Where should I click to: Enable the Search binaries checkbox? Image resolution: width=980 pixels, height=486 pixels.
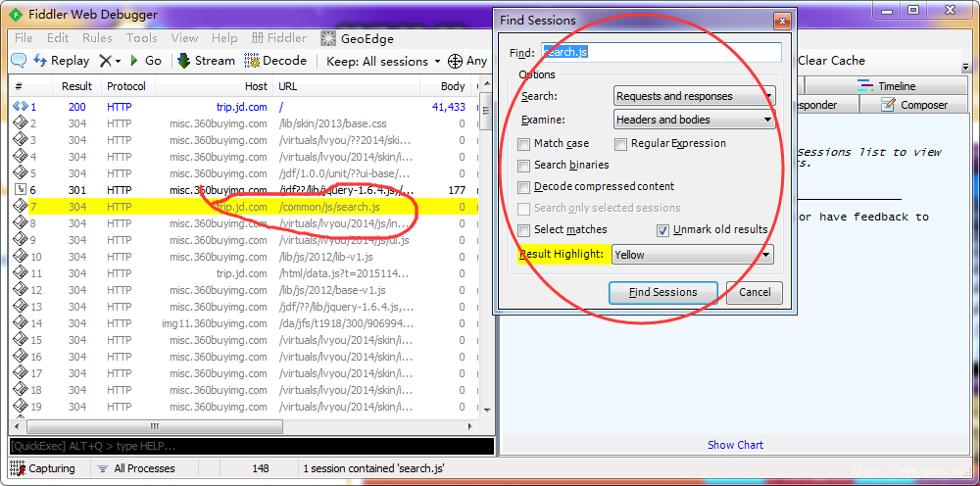point(523,166)
